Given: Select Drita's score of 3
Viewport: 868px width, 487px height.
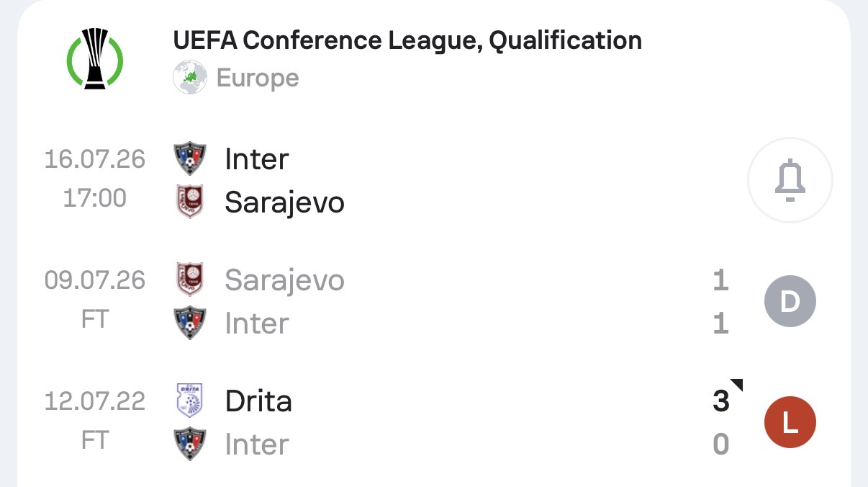Looking at the screenshot, I should pos(721,401).
